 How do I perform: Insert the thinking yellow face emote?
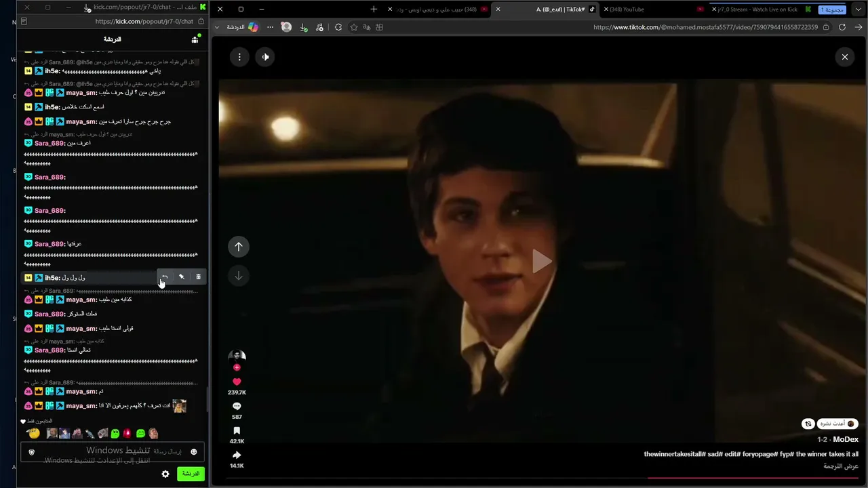34,433
